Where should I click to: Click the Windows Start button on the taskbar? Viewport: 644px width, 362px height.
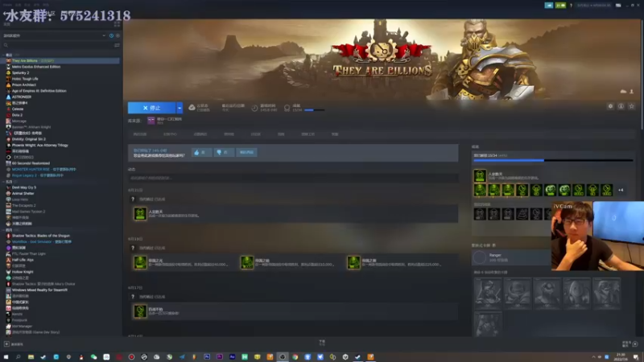click(x=6, y=357)
